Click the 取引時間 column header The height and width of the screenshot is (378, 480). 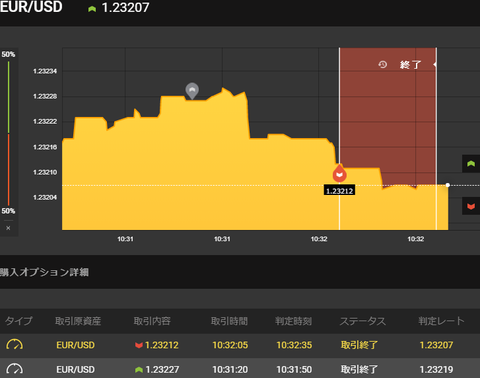(229, 321)
